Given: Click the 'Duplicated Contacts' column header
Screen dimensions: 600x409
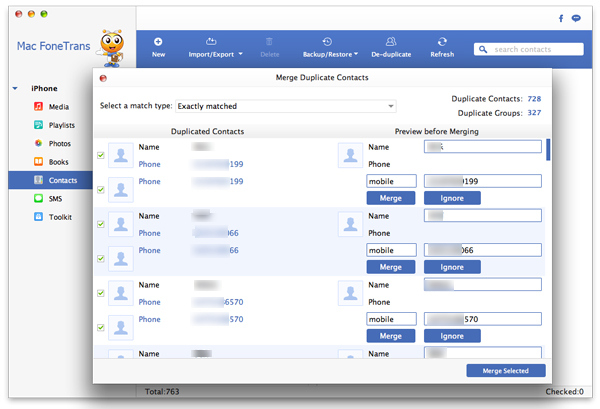Looking at the screenshot, I should pyautogui.click(x=207, y=131).
